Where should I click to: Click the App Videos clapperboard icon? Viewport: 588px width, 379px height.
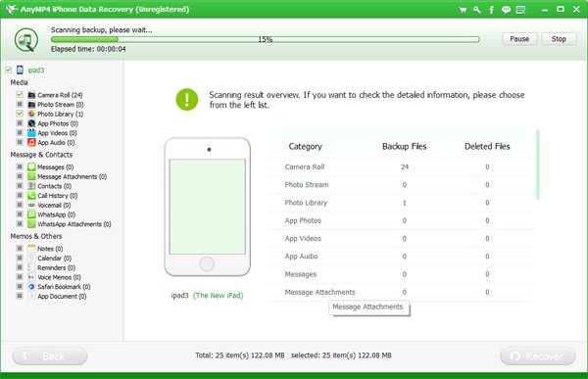pyautogui.click(x=31, y=133)
